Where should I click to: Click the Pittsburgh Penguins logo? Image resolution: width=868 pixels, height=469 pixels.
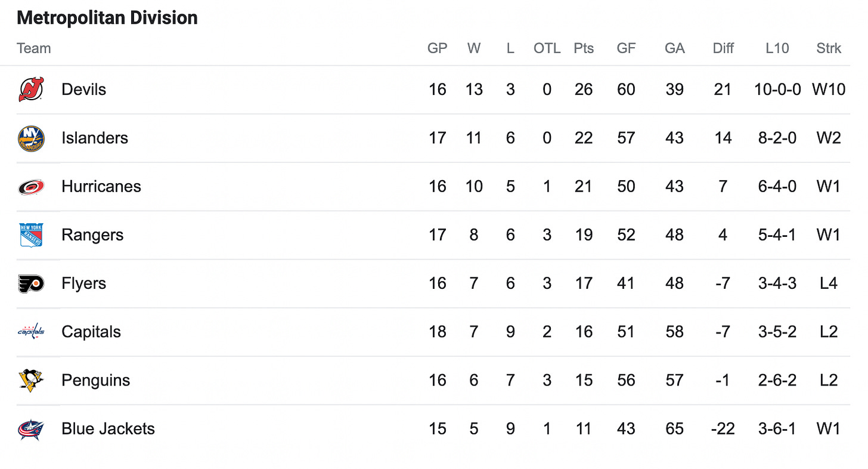coord(31,380)
